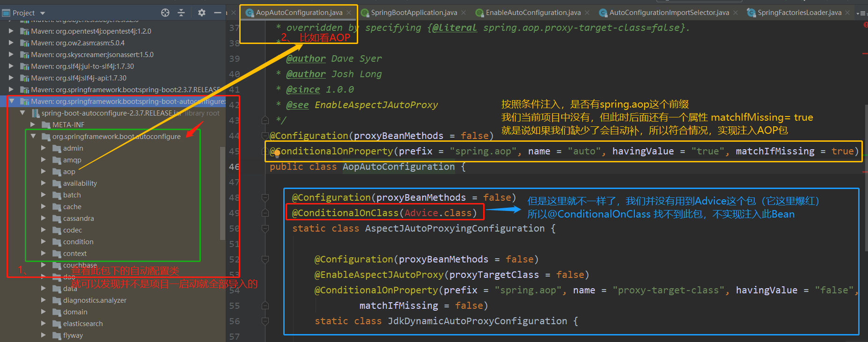This screenshot has height=342, width=868.
Task: Click line number 46 in gutter
Action: click(x=234, y=167)
